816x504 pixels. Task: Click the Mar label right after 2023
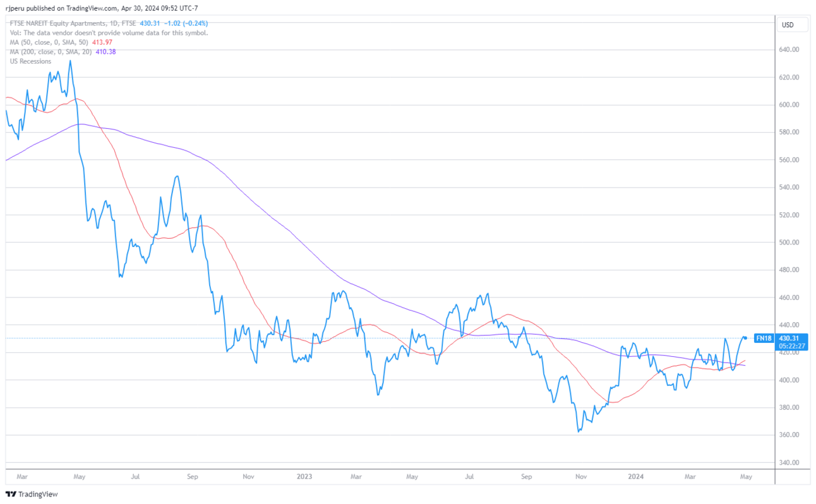[357, 477]
